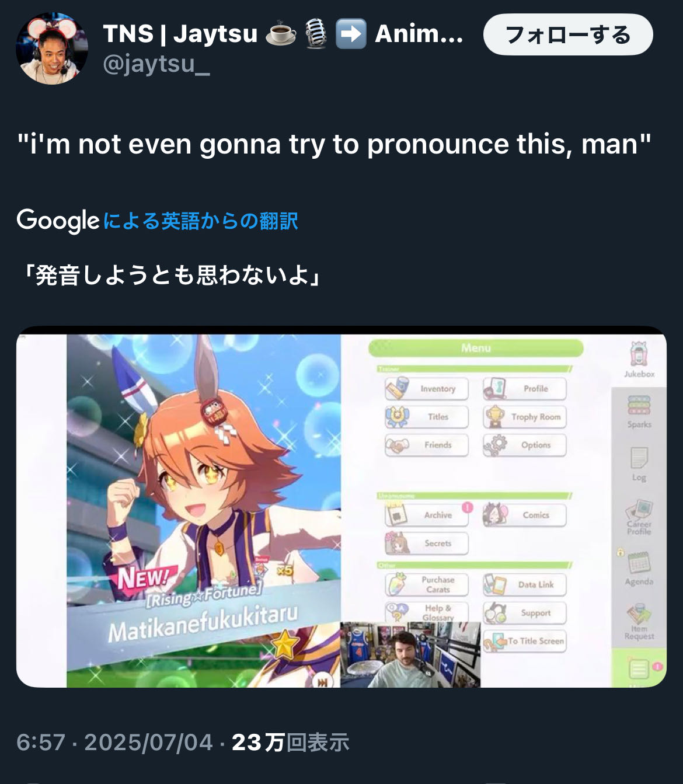
Task: Select Purchase Carats carrot button
Action: (x=427, y=584)
